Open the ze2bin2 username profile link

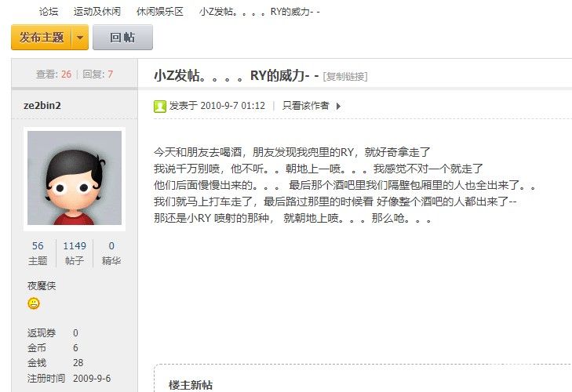pos(42,105)
